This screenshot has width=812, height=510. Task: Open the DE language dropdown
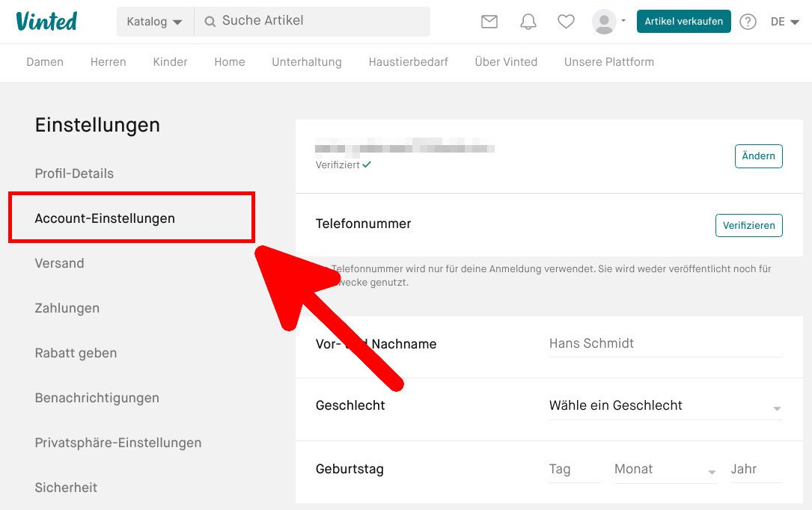pos(784,22)
